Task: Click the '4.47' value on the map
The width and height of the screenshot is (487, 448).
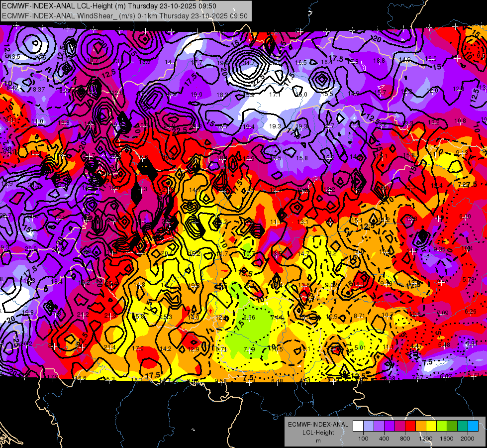Action: pos(416,346)
